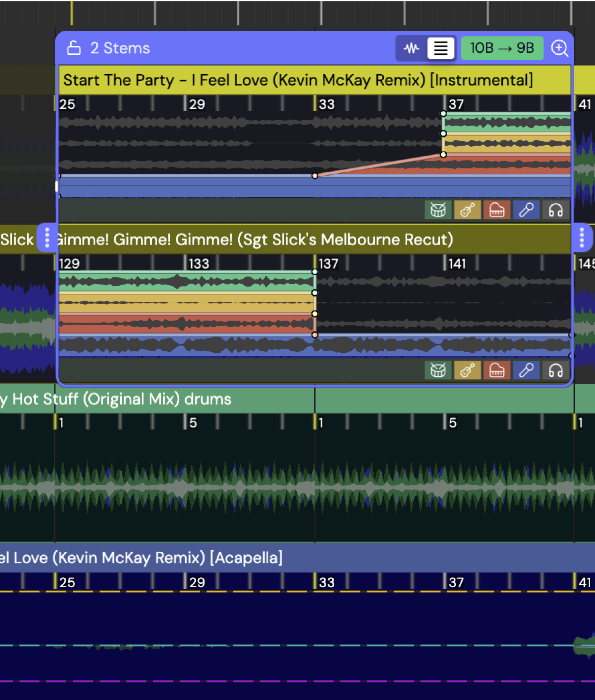The width and height of the screenshot is (595, 700).
Task: Select the I Feel Love [Acapella] track header
Action: [142, 557]
